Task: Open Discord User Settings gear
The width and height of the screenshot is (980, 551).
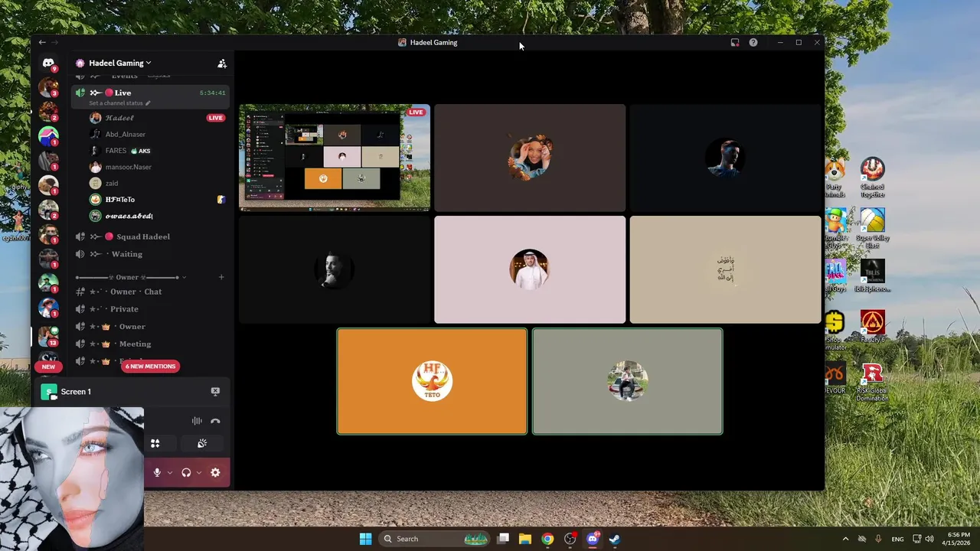Action: 215,473
